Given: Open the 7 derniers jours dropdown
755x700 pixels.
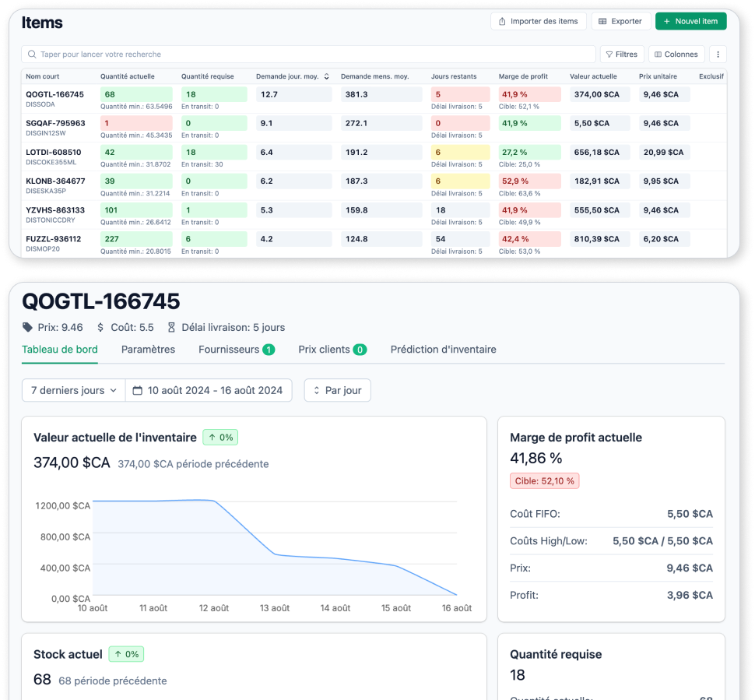Looking at the screenshot, I should coord(72,390).
